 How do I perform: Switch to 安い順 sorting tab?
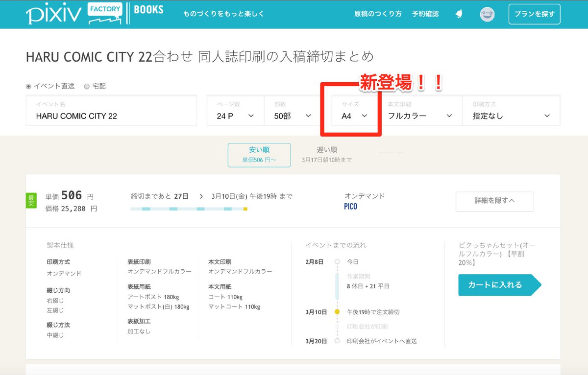click(x=259, y=155)
